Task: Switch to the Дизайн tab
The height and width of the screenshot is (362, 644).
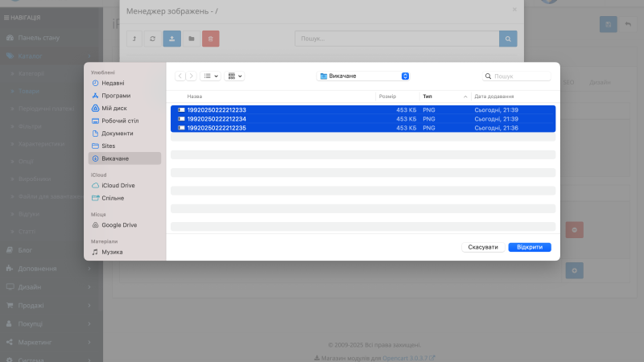Action: click(x=600, y=83)
